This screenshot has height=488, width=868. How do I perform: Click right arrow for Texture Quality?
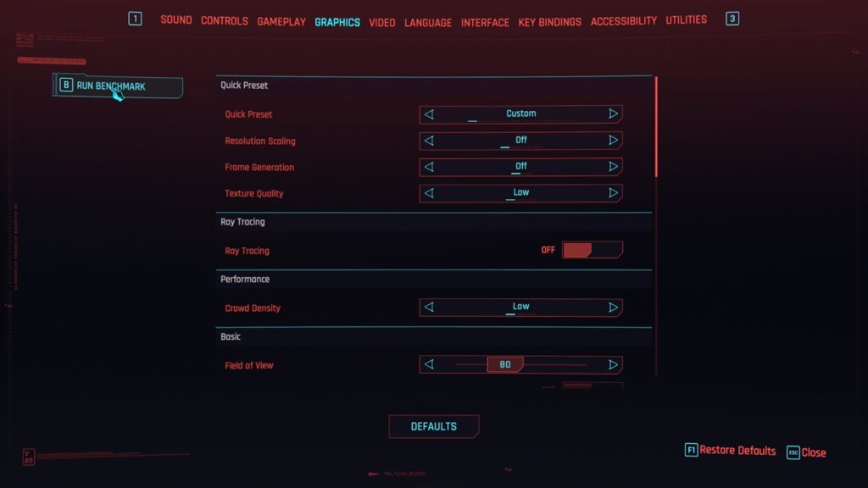613,193
